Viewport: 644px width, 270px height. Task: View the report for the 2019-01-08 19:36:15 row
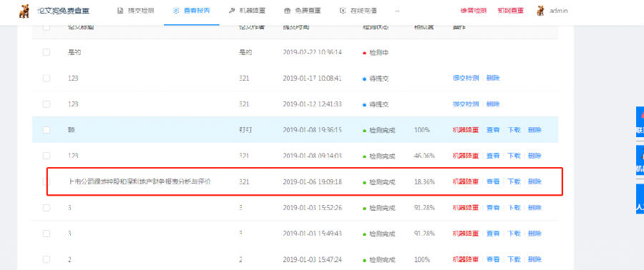[493, 130]
